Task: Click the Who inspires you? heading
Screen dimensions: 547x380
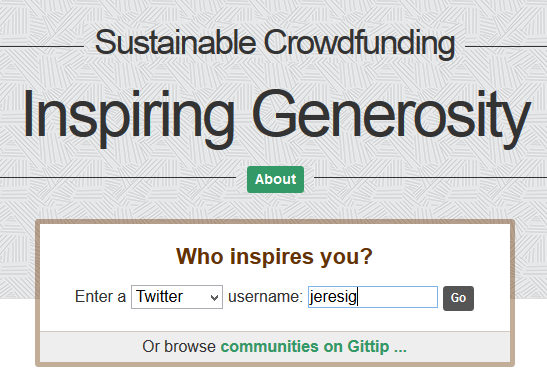Action: coord(275,256)
